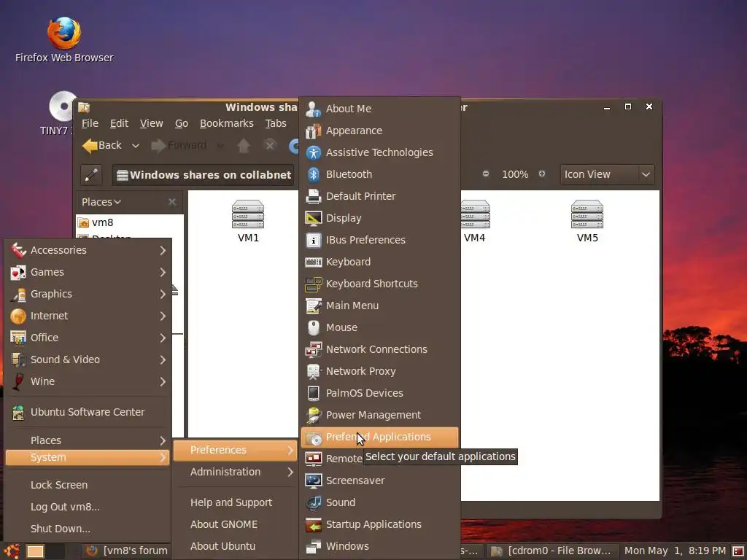
Task: Open the Icon View dropdown
Action: pyautogui.click(x=607, y=175)
